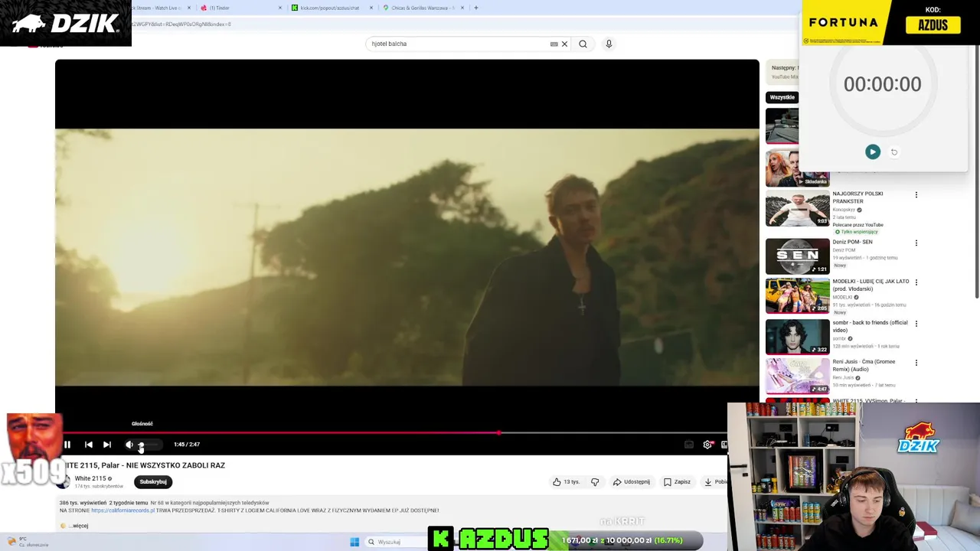980x551 pixels.
Task: Open options menu for NAJGORSZY POLSKI PRANKSTER
Action: (916, 195)
